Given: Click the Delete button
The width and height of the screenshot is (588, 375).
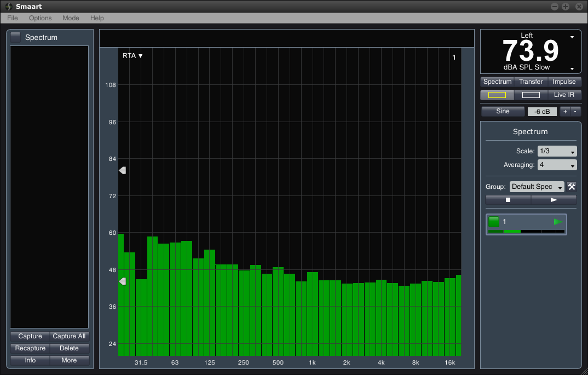Looking at the screenshot, I should click(69, 348).
